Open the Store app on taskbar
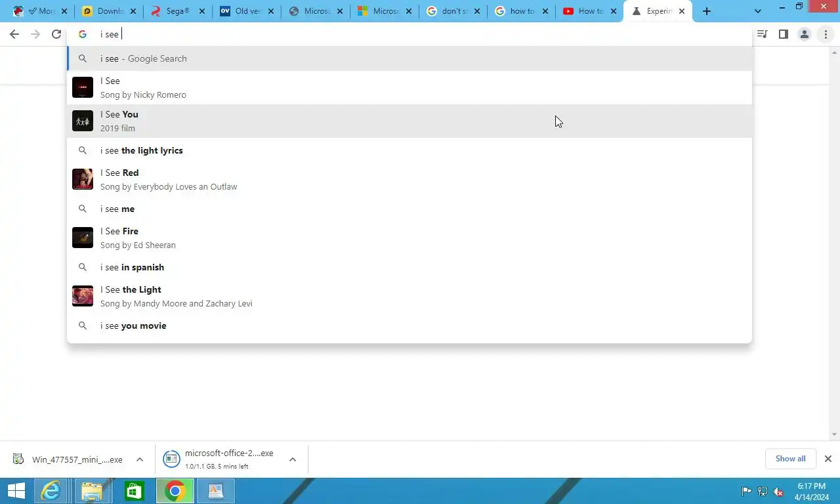The width and height of the screenshot is (840, 504). 134,491
